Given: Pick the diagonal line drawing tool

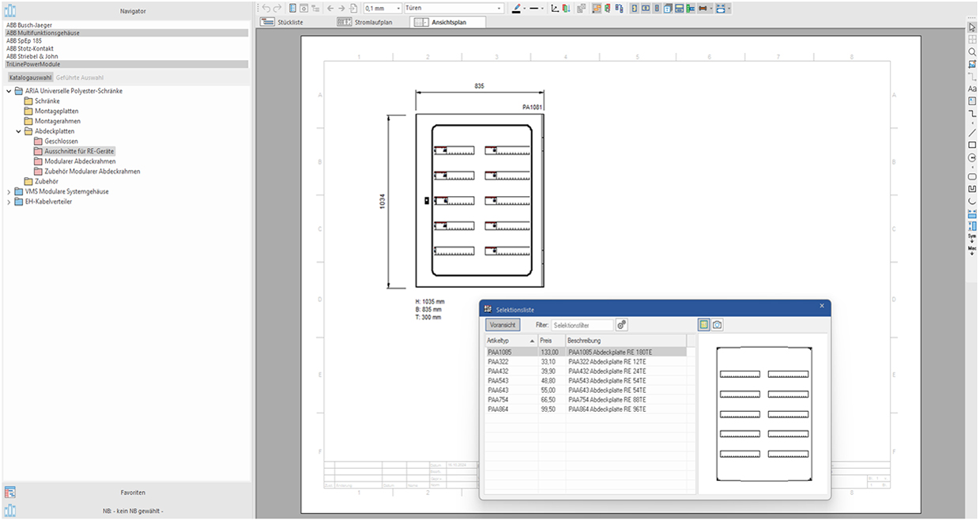Looking at the screenshot, I should (972, 133).
